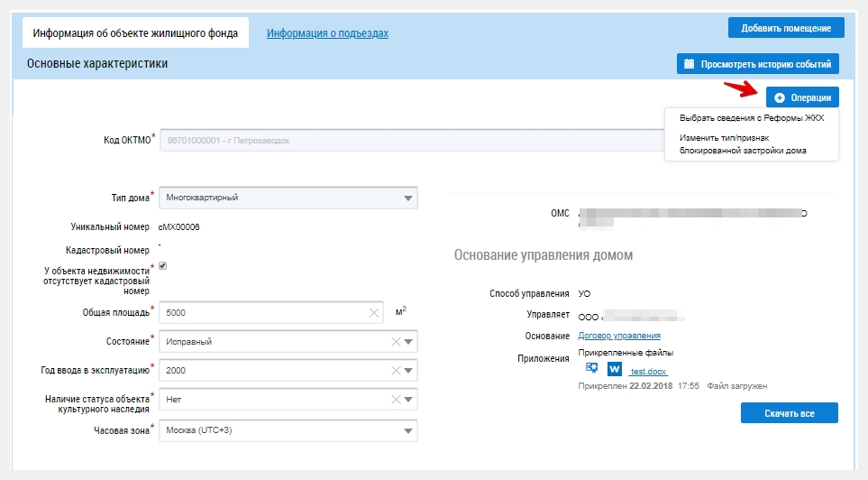Image resolution: width=868 pixels, height=480 pixels.
Task: Uncheck the missing cadastral number checkbox
Action: click(162, 266)
